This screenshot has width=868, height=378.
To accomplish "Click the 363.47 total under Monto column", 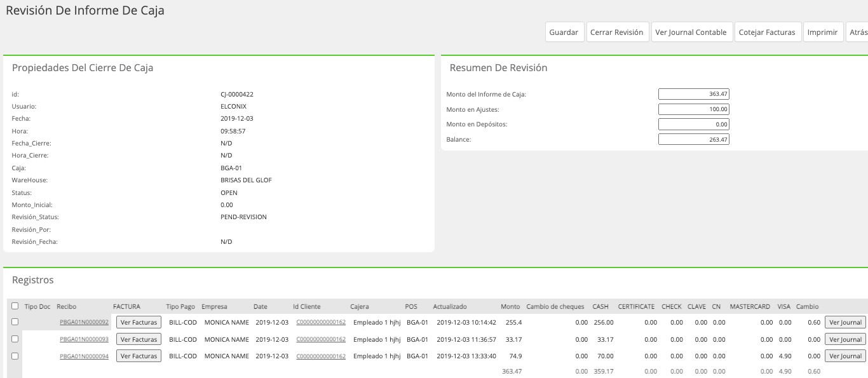I will tap(512, 371).
